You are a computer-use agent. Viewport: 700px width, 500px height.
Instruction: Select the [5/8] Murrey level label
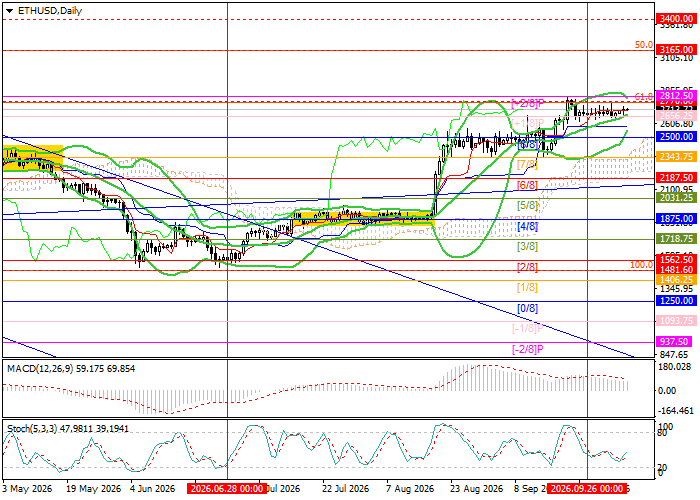(x=527, y=206)
